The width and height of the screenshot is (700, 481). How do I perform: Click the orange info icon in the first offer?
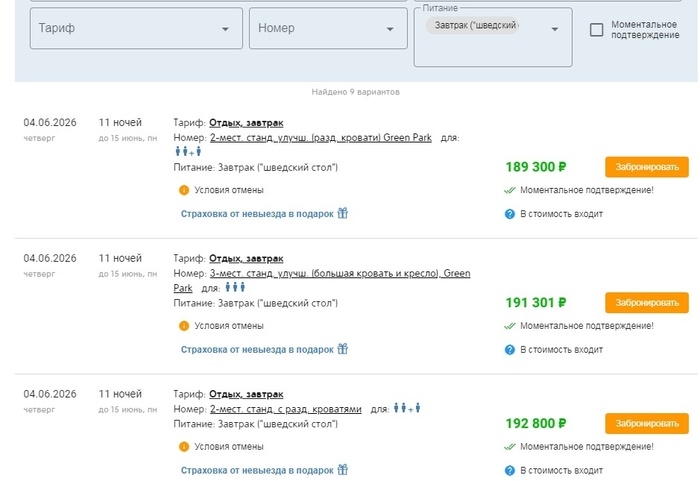point(184,190)
